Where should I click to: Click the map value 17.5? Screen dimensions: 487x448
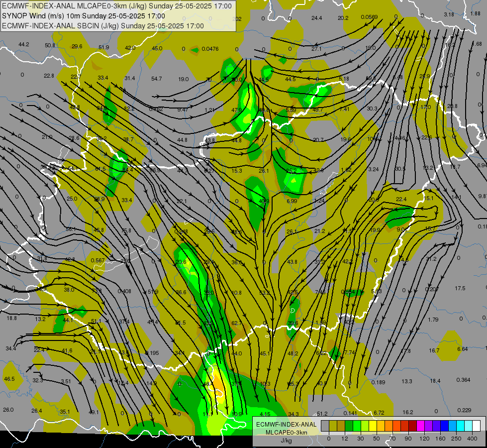pos(460,289)
